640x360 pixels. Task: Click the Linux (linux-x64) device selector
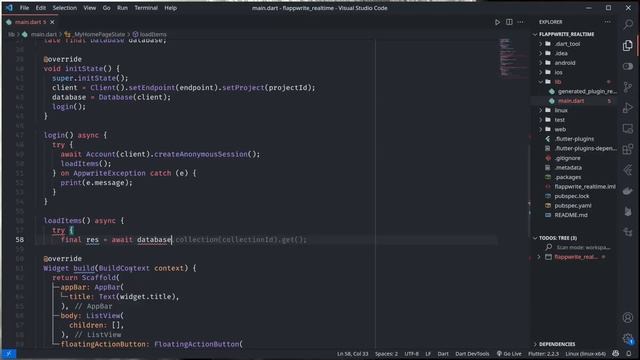click(585, 353)
